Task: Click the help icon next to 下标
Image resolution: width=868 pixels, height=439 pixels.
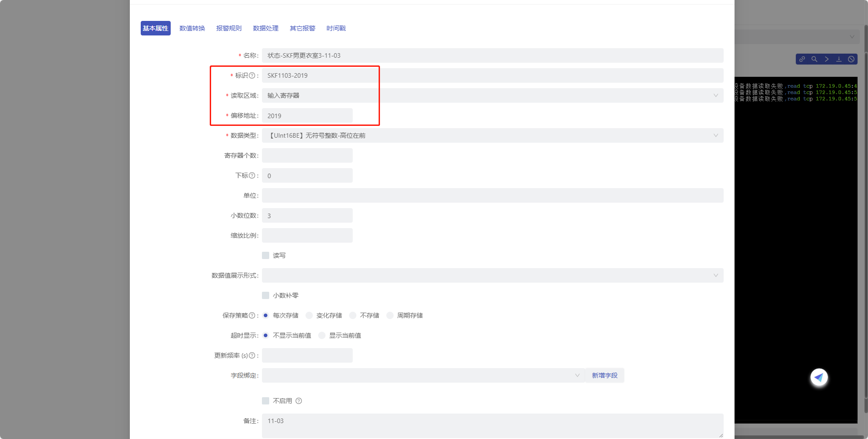Action: [x=252, y=175]
